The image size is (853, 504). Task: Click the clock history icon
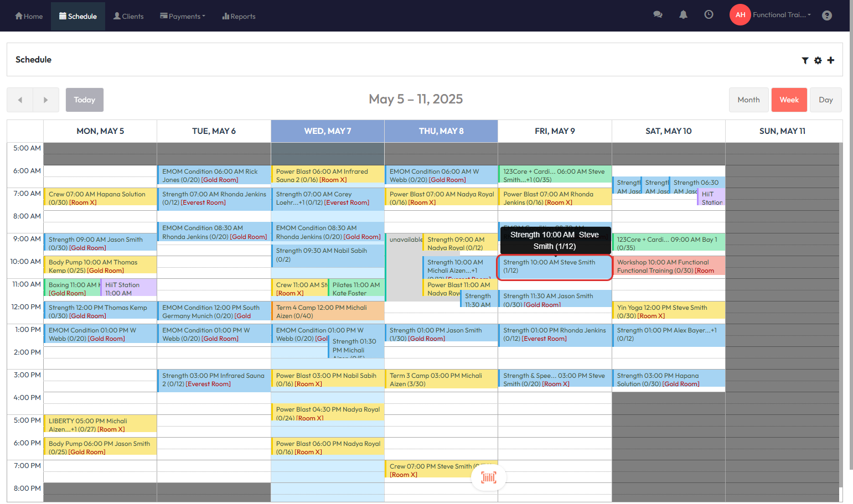click(709, 15)
